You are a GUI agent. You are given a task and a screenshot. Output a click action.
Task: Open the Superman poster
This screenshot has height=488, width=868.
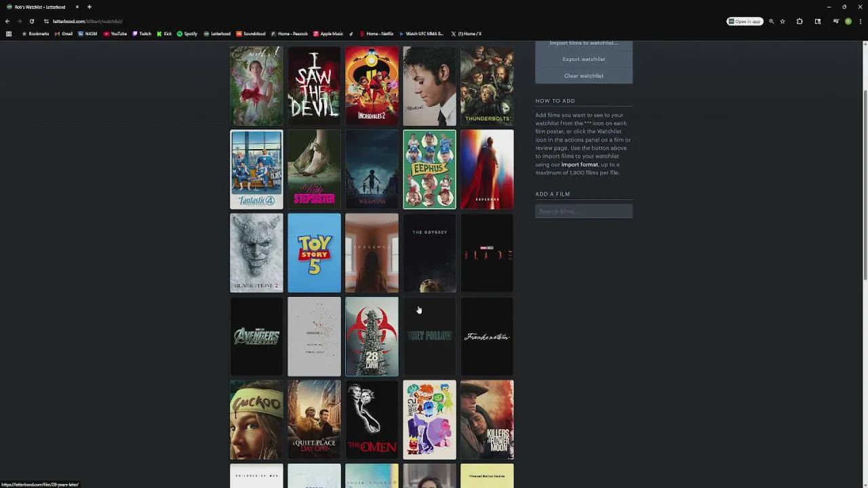tap(487, 169)
